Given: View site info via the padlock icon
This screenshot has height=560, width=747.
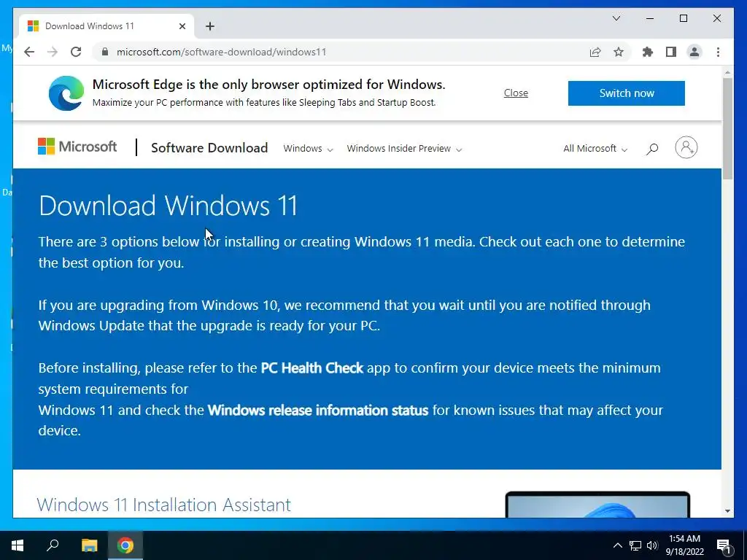Looking at the screenshot, I should (105, 52).
